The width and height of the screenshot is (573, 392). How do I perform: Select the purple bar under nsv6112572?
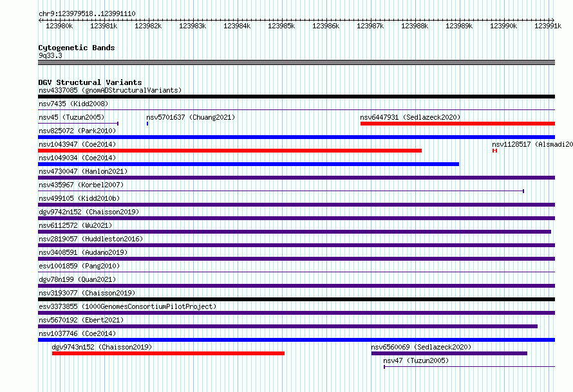[294, 232]
